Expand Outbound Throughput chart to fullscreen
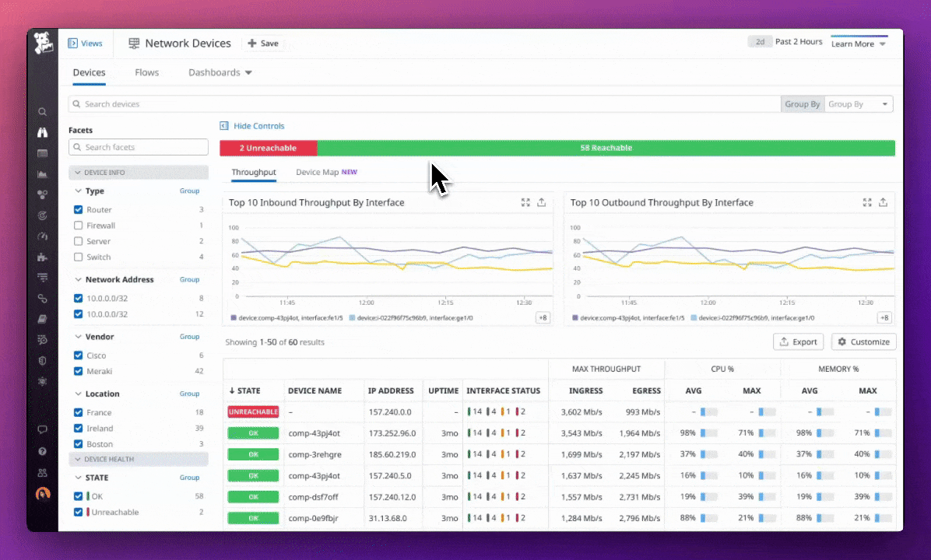Viewport: 931px width, 560px height. coord(867,202)
